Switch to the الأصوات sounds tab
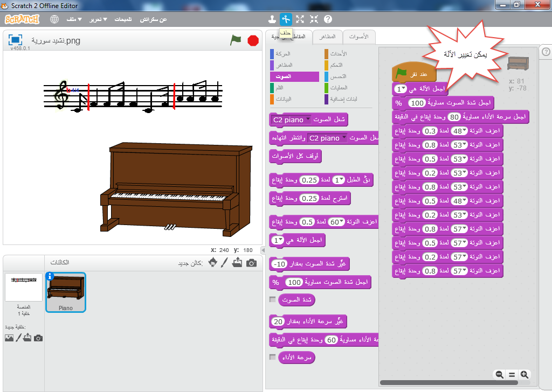Viewport: 552px width, 392px height. click(358, 37)
